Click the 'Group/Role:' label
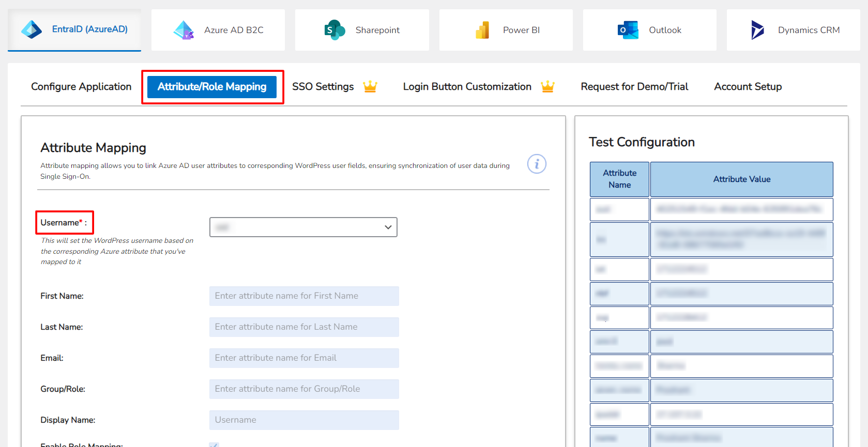This screenshot has height=447, width=868. click(x=63, y=389)
